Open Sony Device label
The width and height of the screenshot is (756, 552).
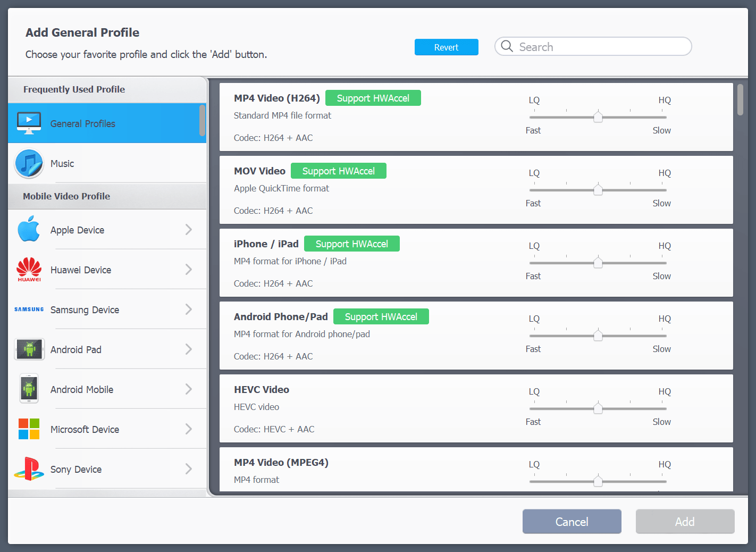[x=76, y=469]
